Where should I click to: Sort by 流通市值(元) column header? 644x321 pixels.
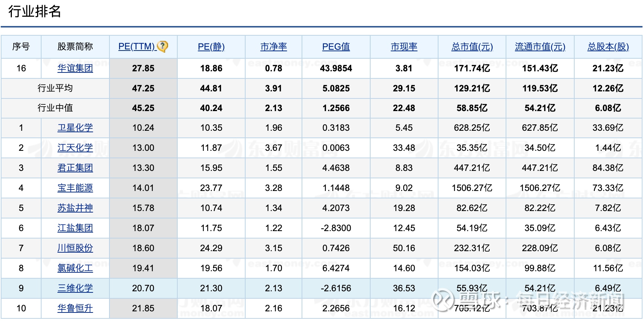coord(540,47)
